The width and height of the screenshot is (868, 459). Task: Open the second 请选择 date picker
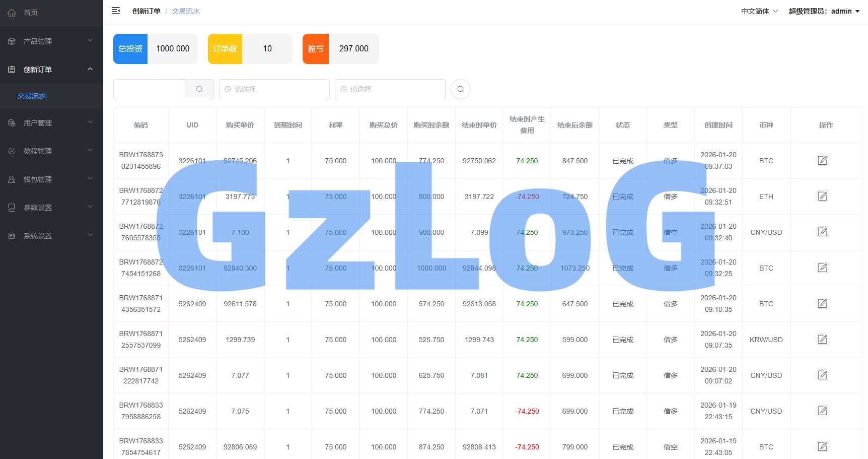(x=390, y=89)
